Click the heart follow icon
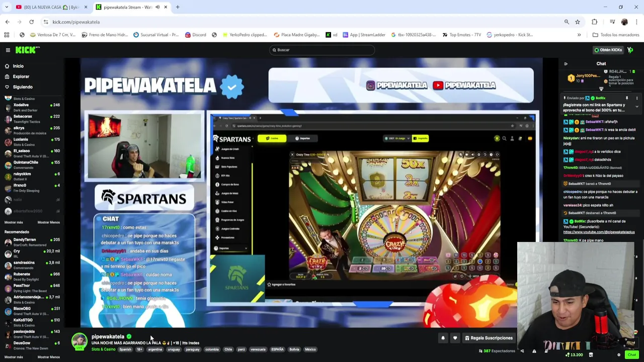644x362 pixels. pos(455,338)
